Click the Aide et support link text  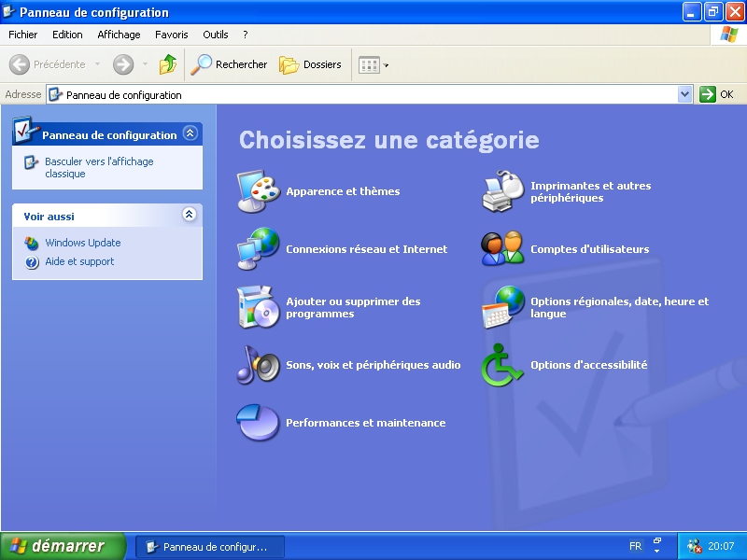click(79, 261)
